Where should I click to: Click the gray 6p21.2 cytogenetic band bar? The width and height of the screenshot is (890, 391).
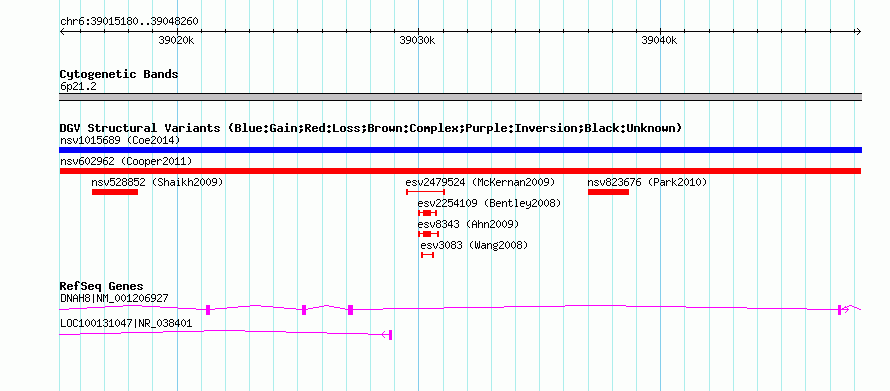point(460,97)
